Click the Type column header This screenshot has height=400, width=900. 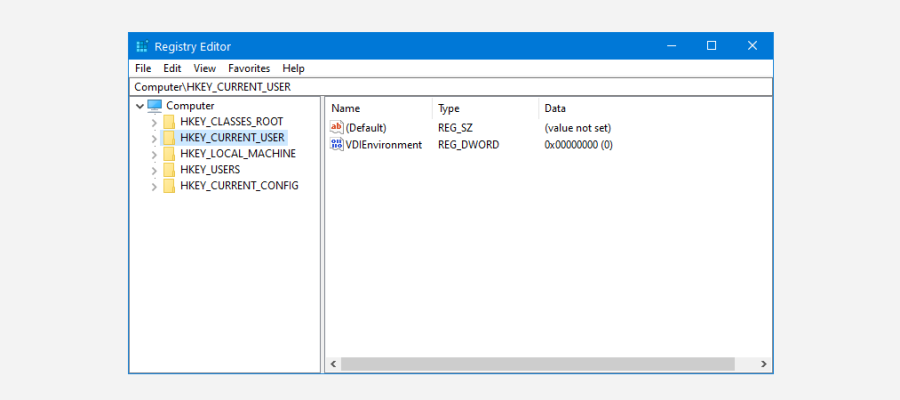pyautogui.click(x=486, y=108)
